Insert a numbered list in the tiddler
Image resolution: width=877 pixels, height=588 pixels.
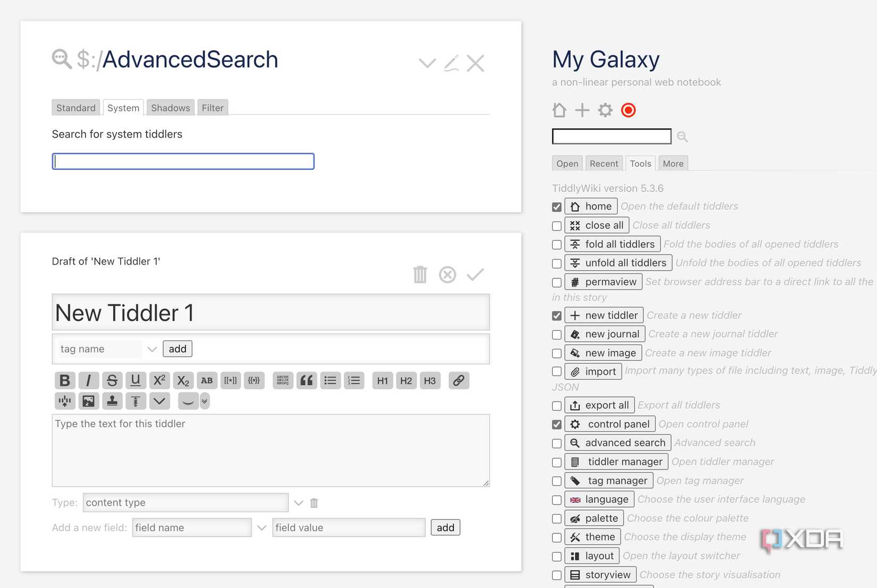coord(354,380)
